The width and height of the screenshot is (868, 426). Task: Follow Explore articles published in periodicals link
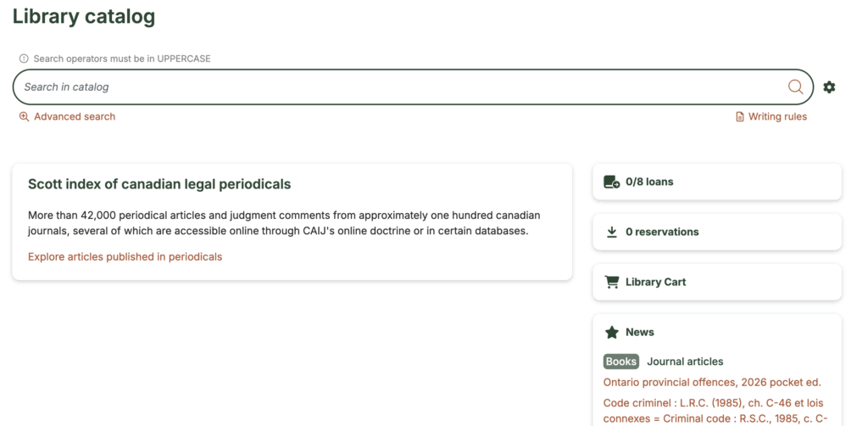[125, 256]
